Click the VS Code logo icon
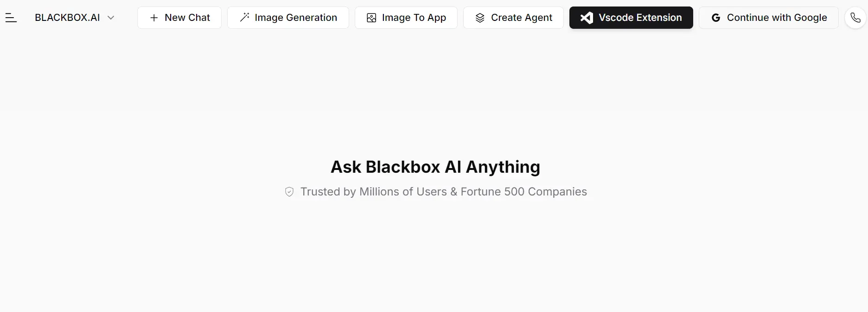 587,18
